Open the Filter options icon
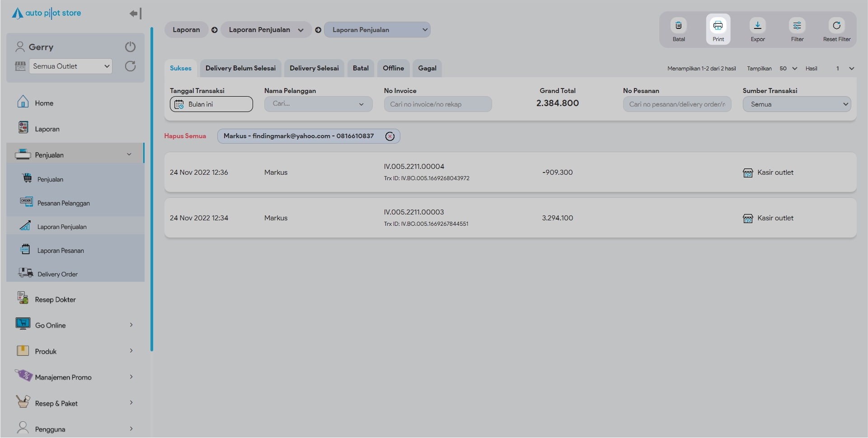Image resolution: width=868 pixels, height=438 pixels. pyautogui.click(x=797, y=26)
